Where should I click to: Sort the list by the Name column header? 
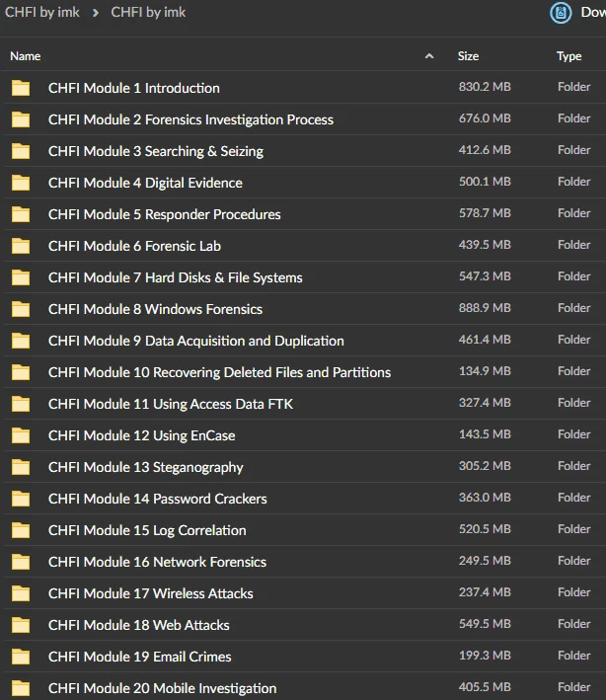click(26, 56)
